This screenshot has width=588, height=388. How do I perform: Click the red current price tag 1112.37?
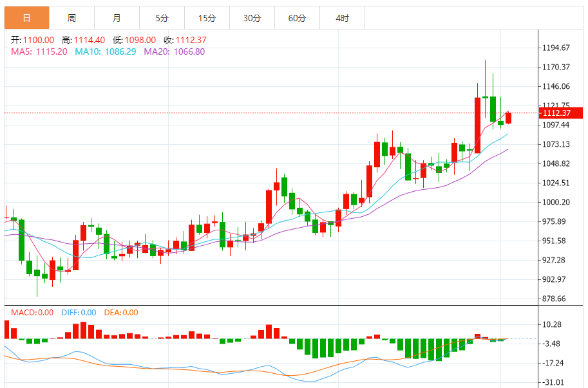point(560,113)
